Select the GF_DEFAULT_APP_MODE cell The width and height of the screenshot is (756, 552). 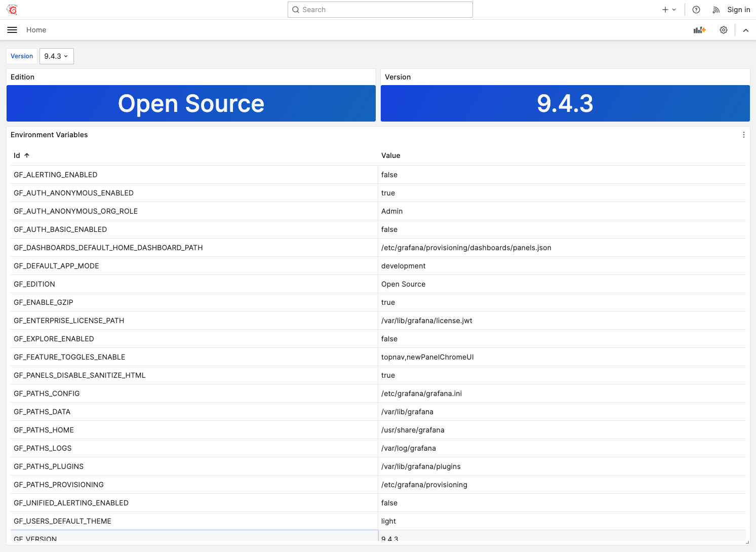pos(194,266)
